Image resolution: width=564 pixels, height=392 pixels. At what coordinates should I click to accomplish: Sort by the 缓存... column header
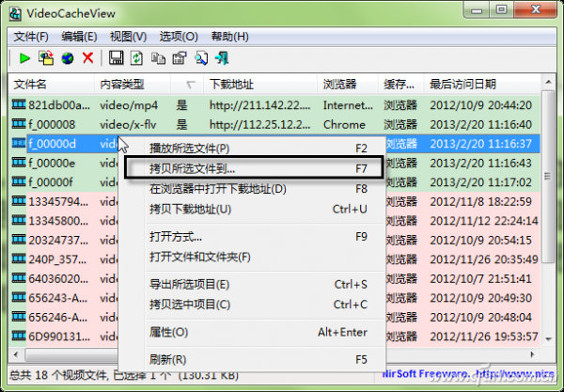click(400, 85)
